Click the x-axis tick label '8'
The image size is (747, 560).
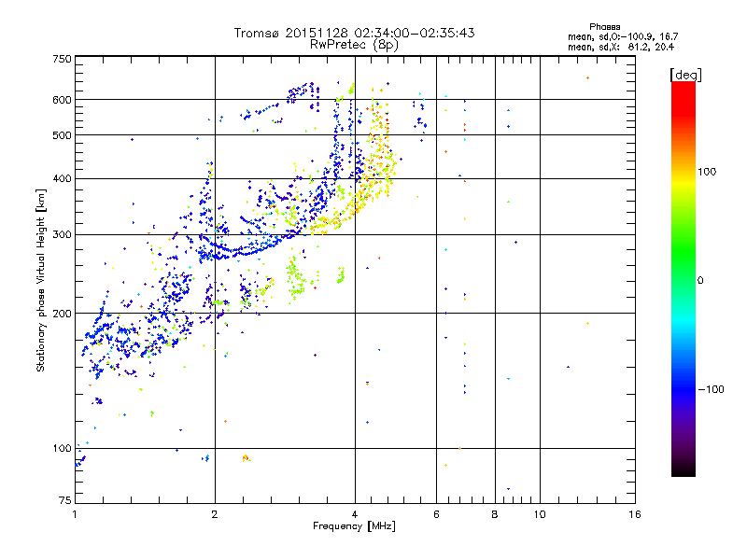[495, 514]
